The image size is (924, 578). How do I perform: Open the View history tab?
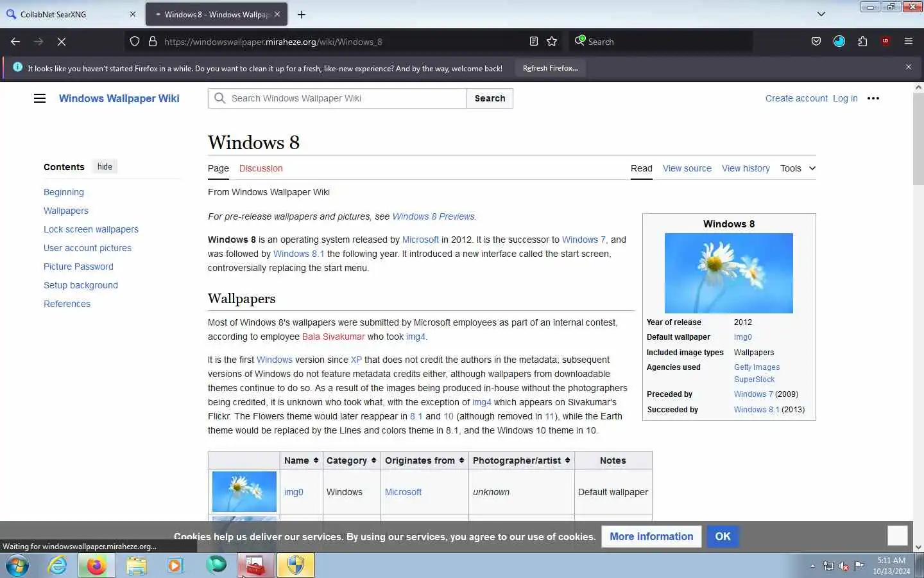coord(746,168)
